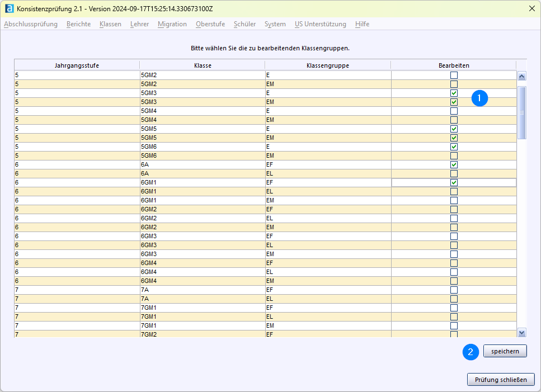Click the Jahrgangsstufe column header
The width and height of the screenshot is (541, 392).
click(77, 65)
